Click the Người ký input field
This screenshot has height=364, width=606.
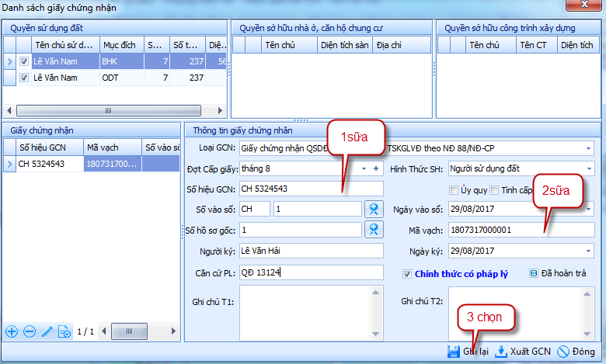(311, 251)
